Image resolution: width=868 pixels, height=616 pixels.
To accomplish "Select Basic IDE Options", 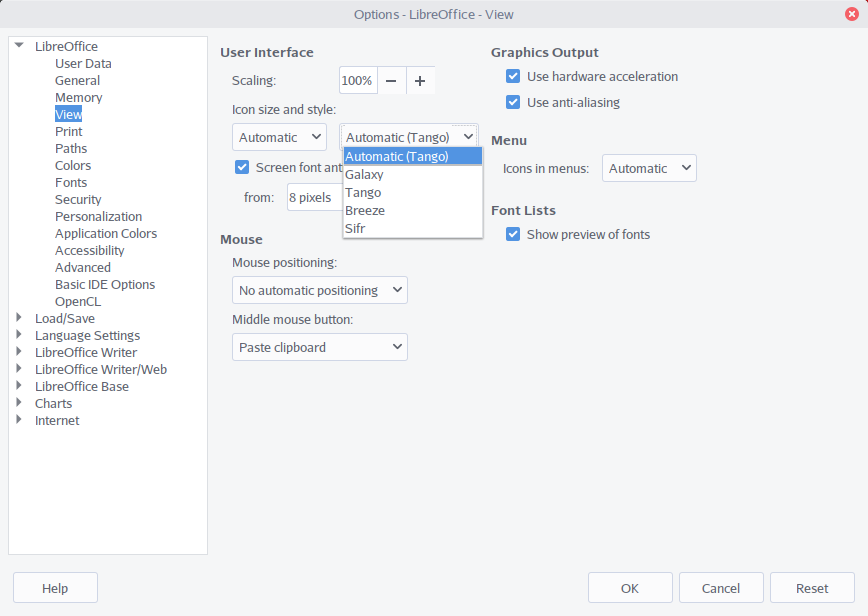I will (105, 285).
